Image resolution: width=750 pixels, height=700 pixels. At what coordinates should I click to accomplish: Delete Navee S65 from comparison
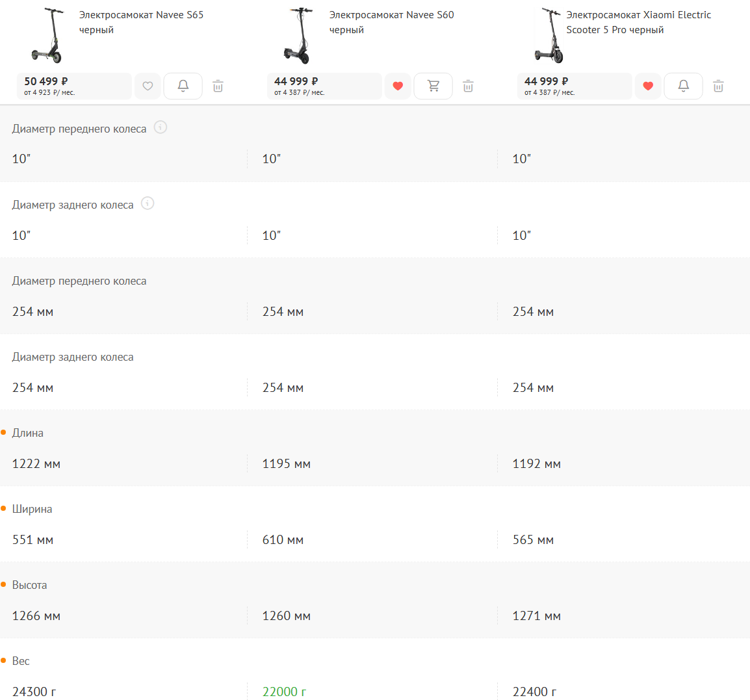click(x=218, y=86)
